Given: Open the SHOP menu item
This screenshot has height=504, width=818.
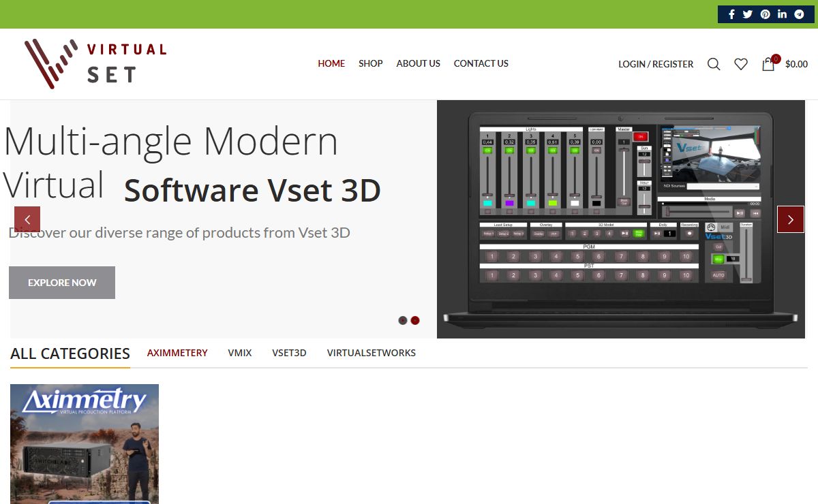Looking at the screenshot, I should [x=371, y=63].
